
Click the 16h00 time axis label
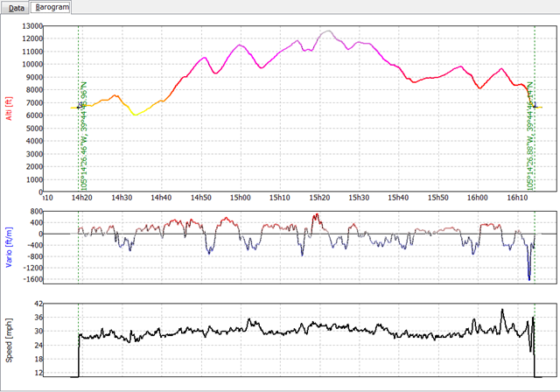click(x=477, y=198)
